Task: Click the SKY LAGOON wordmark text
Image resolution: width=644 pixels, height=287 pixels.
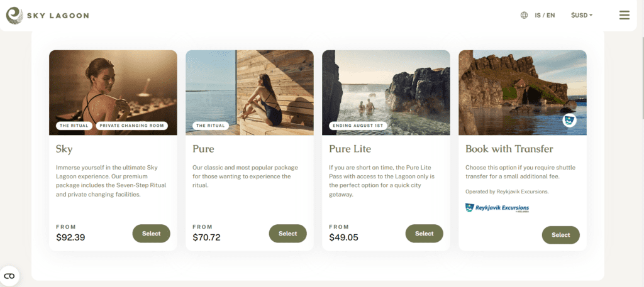Action: coord(58,16)
